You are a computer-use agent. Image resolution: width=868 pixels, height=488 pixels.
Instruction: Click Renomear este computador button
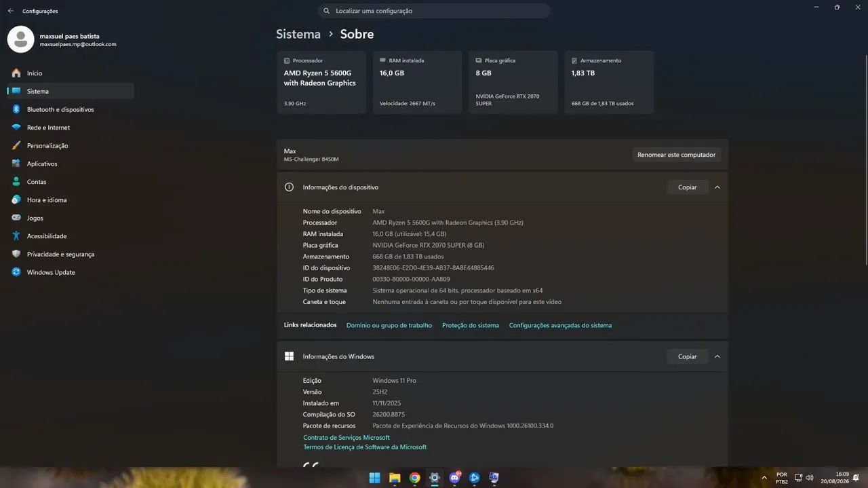coord(676,155)
